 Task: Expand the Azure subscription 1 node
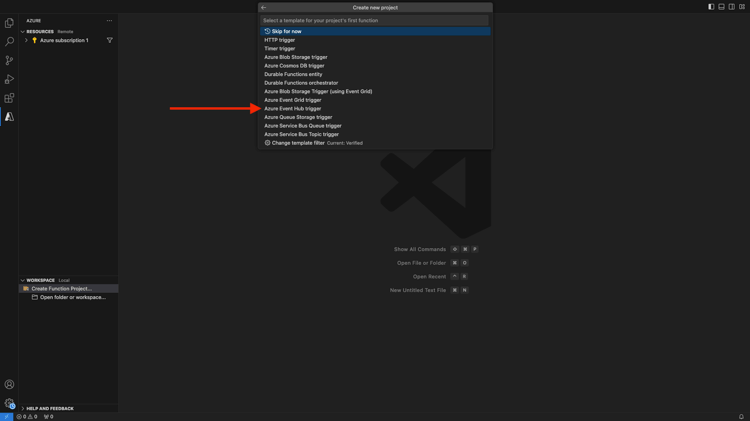pyautogui.click(x=26, y=40)
